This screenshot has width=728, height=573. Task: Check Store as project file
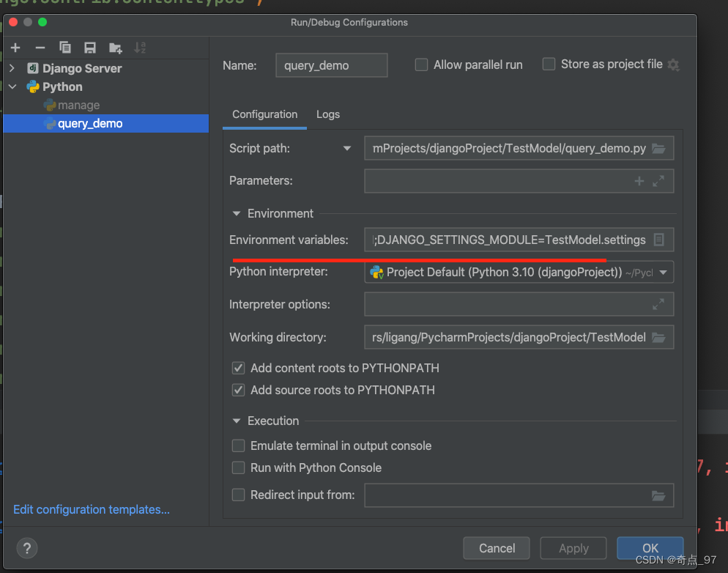pos(549,64)
